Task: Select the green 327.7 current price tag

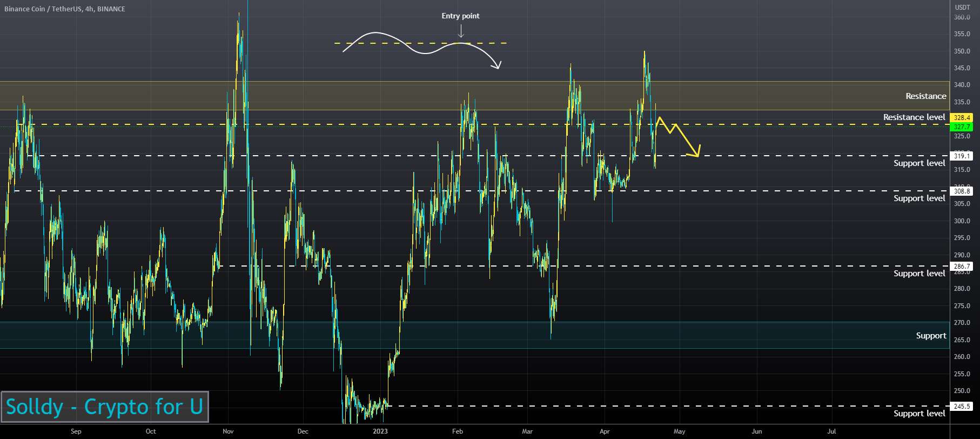Action: [x=962, y=127]
